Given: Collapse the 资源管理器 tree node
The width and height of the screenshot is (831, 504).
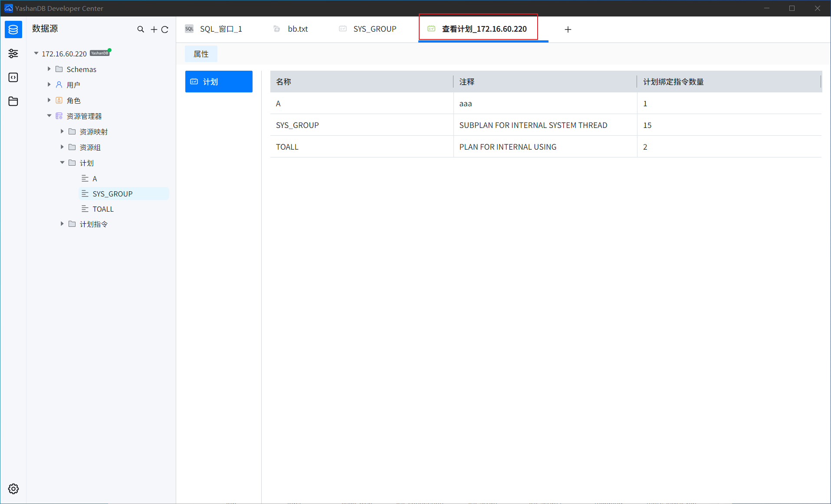Looking at the screenshot, I should pos(49,116).
